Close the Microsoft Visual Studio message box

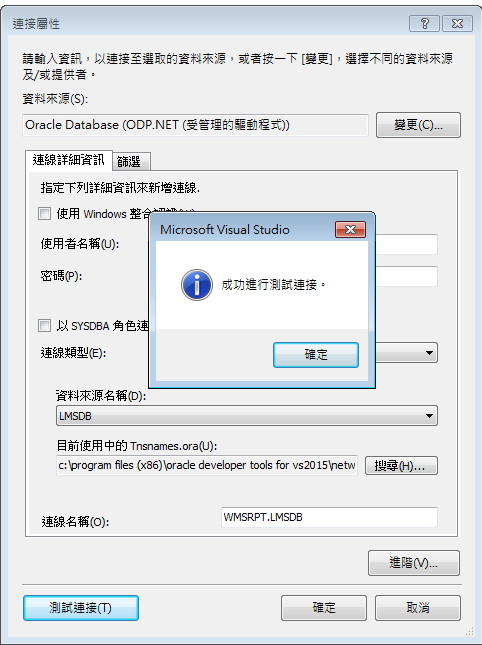[350, 229]
